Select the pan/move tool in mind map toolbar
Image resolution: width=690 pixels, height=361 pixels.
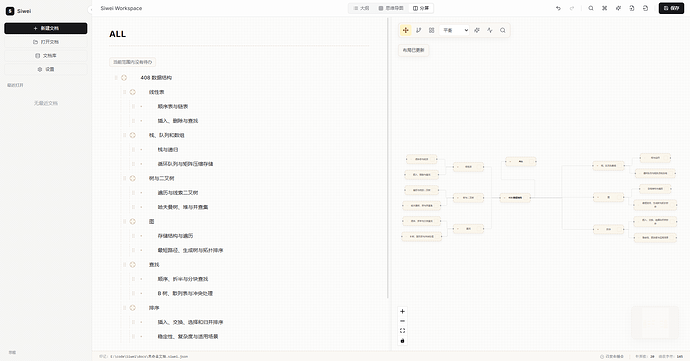(406, 30)
